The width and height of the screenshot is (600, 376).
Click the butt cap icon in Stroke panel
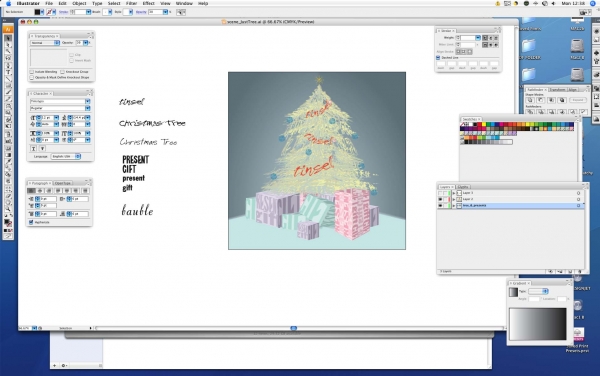click(485, 38)
